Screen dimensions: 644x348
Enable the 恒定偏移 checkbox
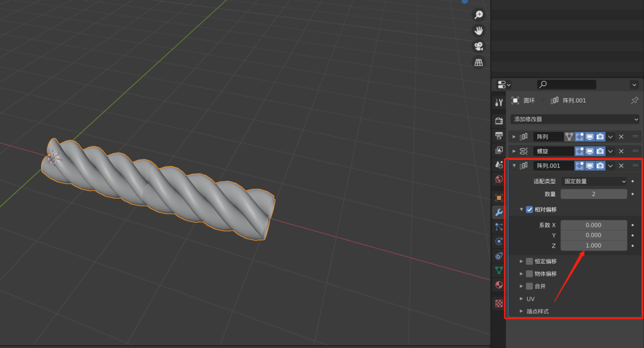[x=530, y=261]
